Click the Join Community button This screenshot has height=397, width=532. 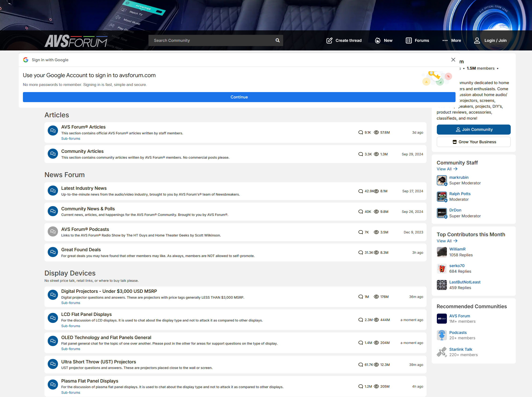[x=473, y=129]
